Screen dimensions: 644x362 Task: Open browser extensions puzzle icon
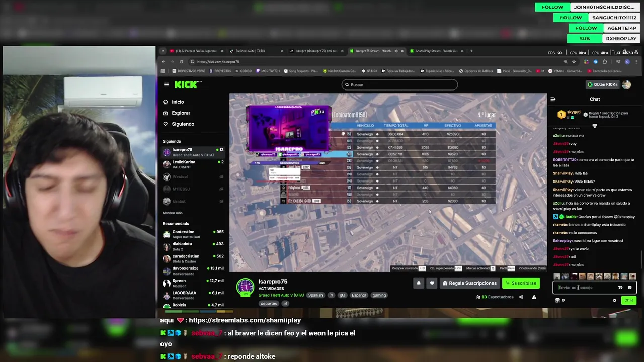(x=605, y=62)
